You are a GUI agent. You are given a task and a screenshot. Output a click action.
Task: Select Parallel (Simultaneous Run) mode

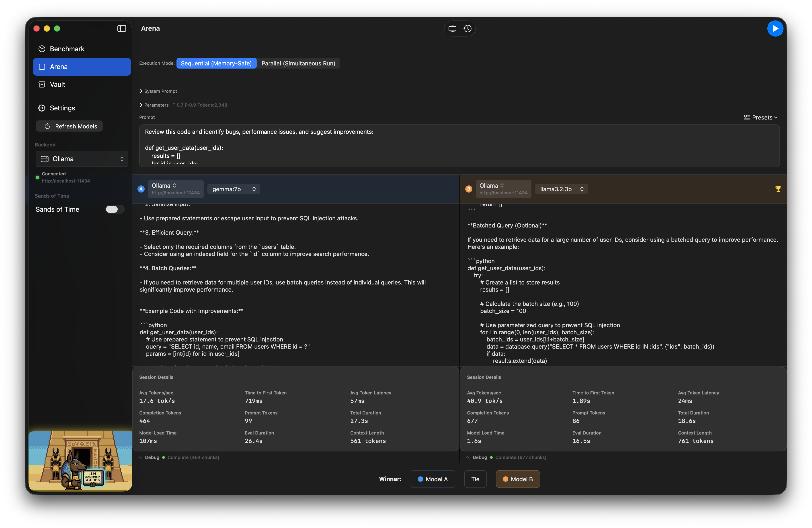point(298,63)
